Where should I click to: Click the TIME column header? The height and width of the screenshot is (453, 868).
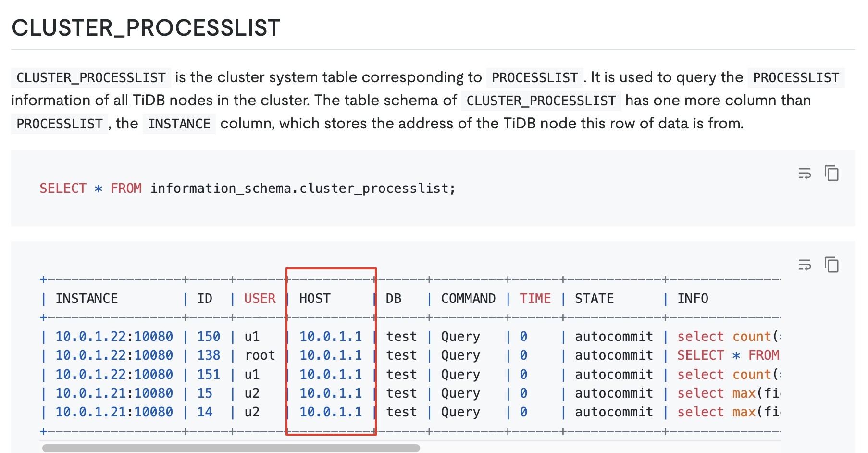[x=535, y=299]
